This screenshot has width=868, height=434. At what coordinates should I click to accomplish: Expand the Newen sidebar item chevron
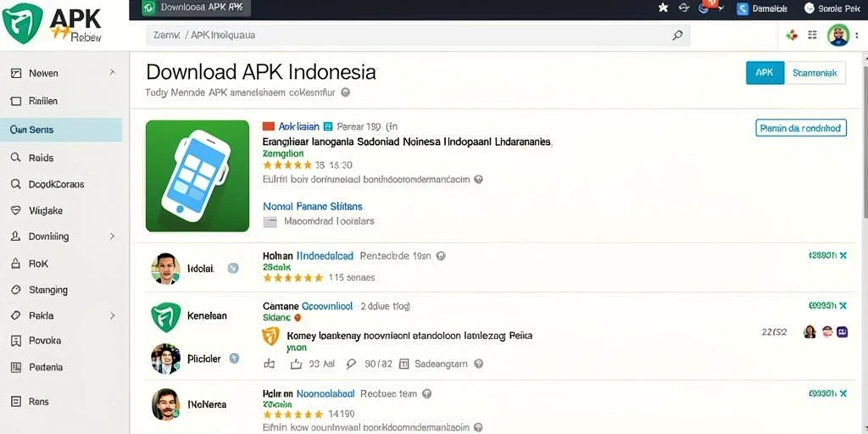pos(113,73)
